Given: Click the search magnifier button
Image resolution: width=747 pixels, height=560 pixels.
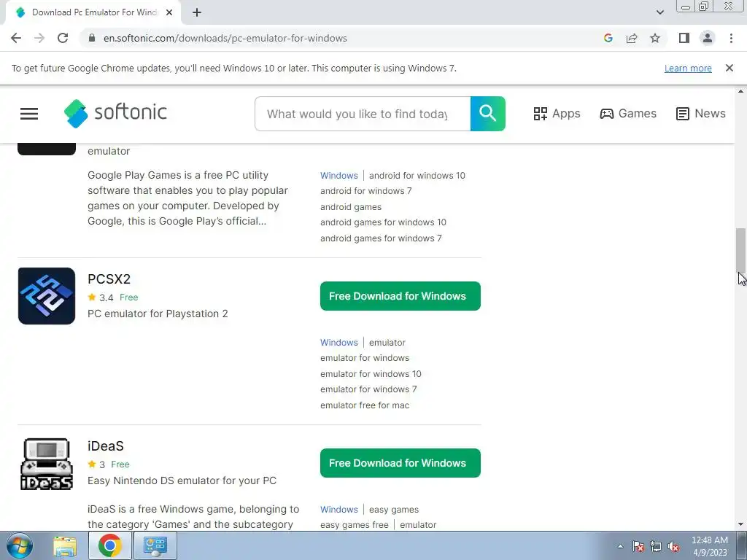Looking at the screenshot, I should [488, 113].
